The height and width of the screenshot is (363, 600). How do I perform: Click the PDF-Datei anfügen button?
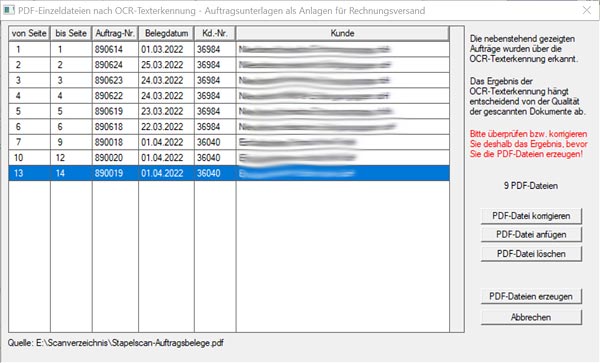click(x=531, y=235)
